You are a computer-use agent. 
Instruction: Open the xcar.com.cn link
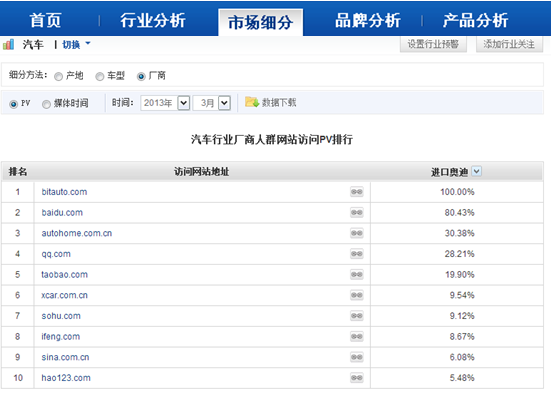(64, 295)
